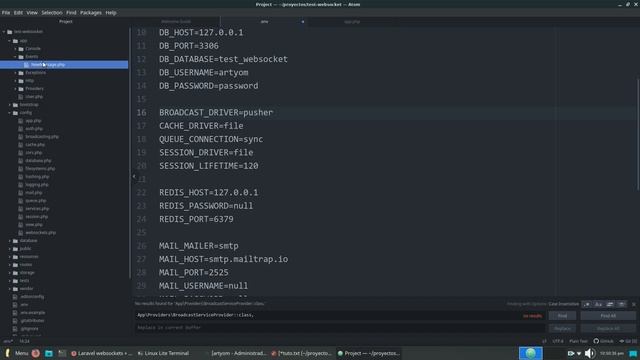The image size is (640, 360).
Task: Click line 16 BROADCAST_DRIVER=pusher
Action: pos(216,113)
